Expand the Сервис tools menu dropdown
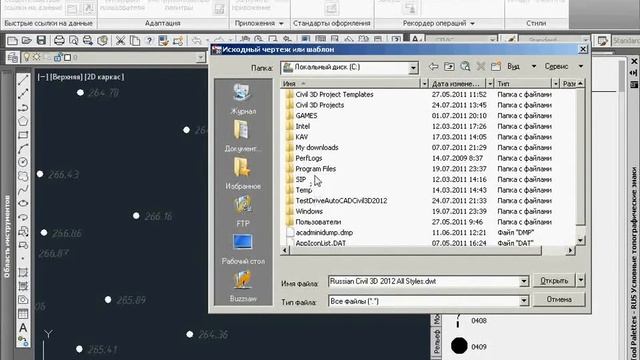Image resolution: width=640 pixels, height=360 pixels. click(x=581, y=66)
